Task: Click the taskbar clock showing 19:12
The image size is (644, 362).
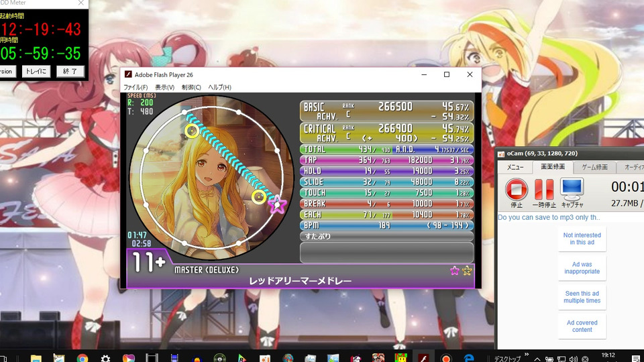Action: pyautogui.click(x=608, y=355)
